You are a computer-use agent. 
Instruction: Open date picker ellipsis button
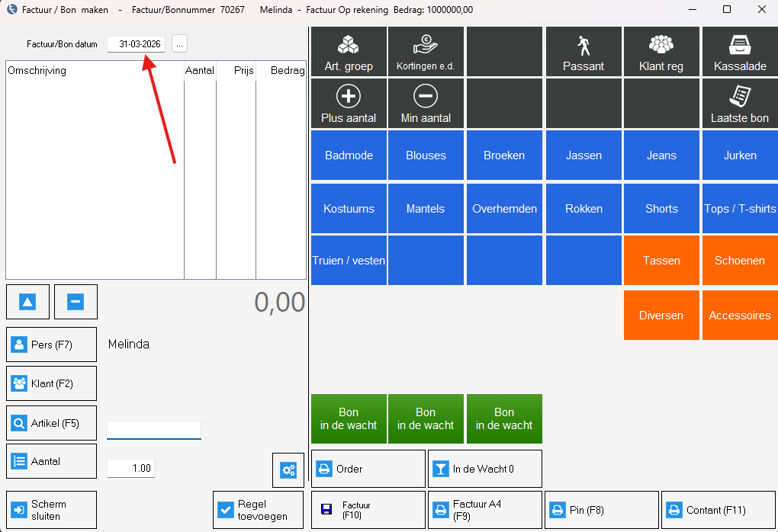click(179, 44)
